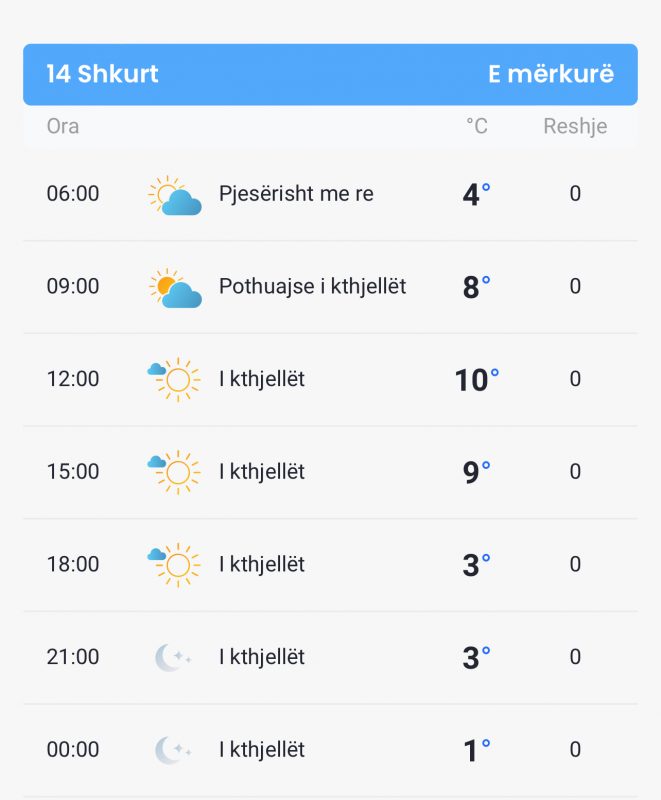The image size is (661, 800).
Task: Click the Pothuajse i kthjellët text
Action: pyautogui.click(x=313, y=287)
